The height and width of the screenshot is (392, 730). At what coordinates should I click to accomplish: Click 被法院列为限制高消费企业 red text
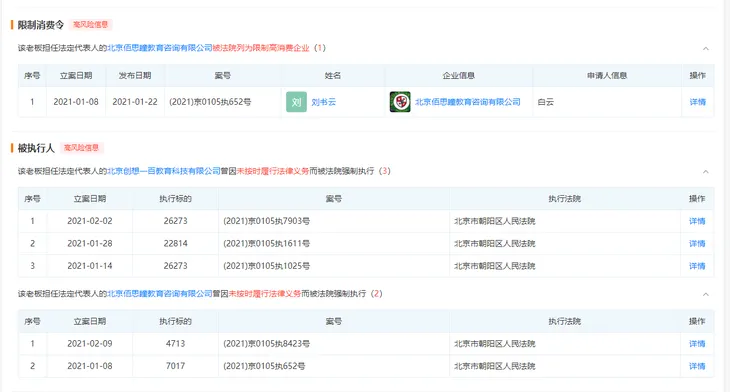tap(261, 48)
